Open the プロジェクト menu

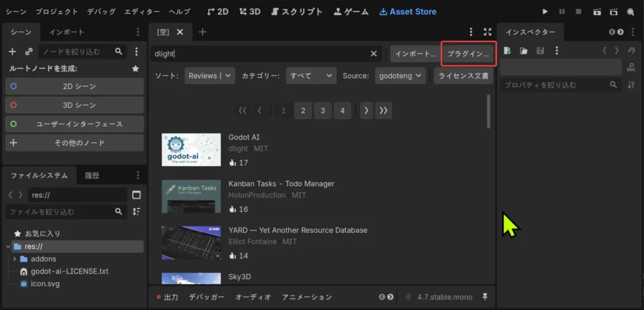click(x=57, y=11)
